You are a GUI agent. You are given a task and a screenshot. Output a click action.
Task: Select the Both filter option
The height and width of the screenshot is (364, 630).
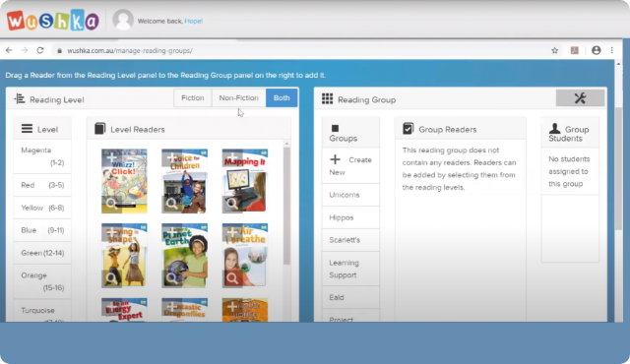coord(282,98)
